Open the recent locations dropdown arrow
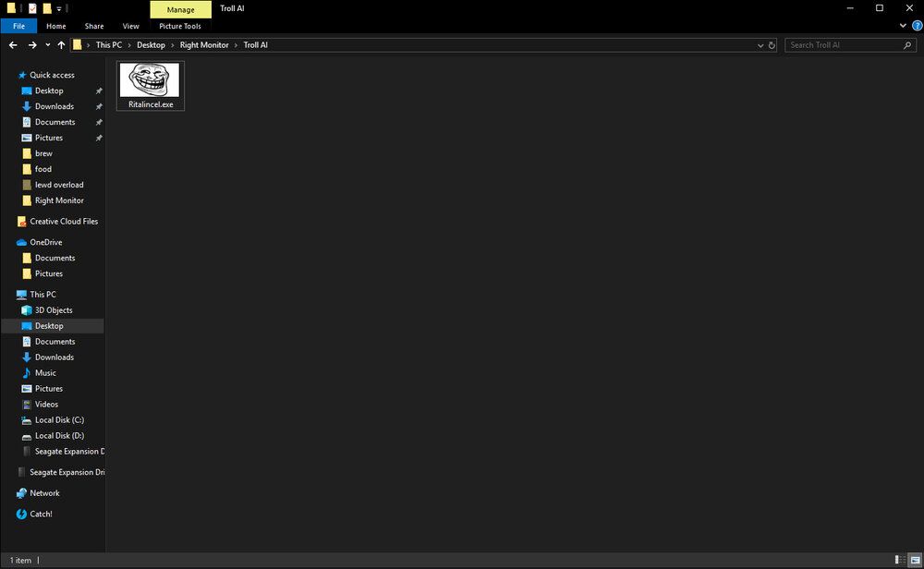 tap(48, 45)
